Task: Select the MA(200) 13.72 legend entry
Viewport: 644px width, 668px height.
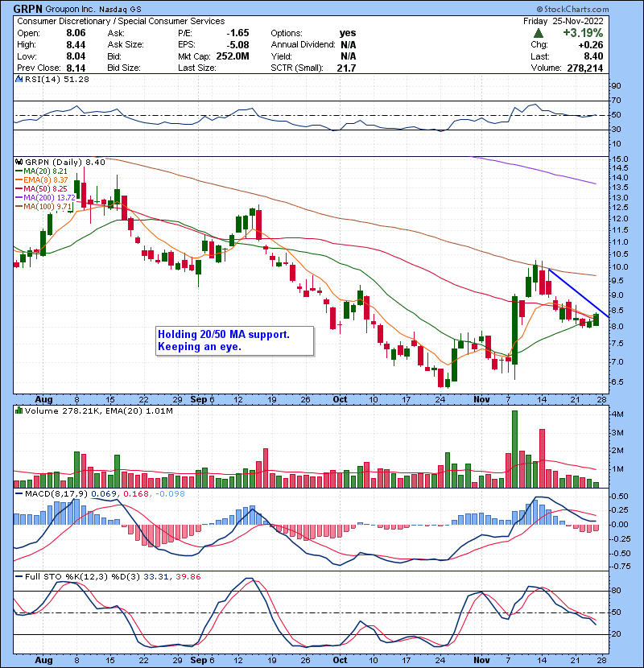Action: click(x=45, y=198)
